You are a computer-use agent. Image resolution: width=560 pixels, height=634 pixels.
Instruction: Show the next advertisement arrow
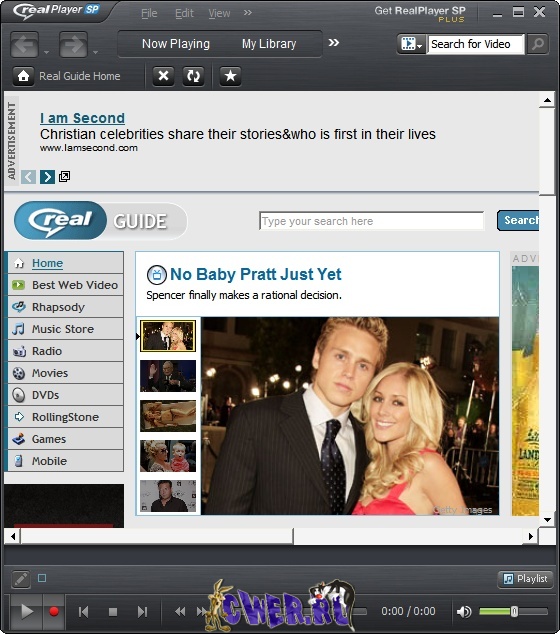pyautogui.click(x=47, y=177)
